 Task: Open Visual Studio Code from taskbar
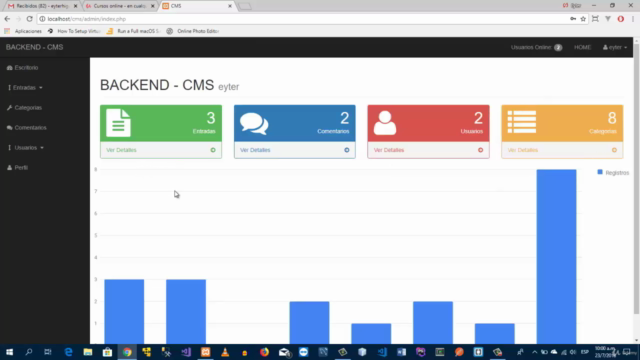[382, 352]
